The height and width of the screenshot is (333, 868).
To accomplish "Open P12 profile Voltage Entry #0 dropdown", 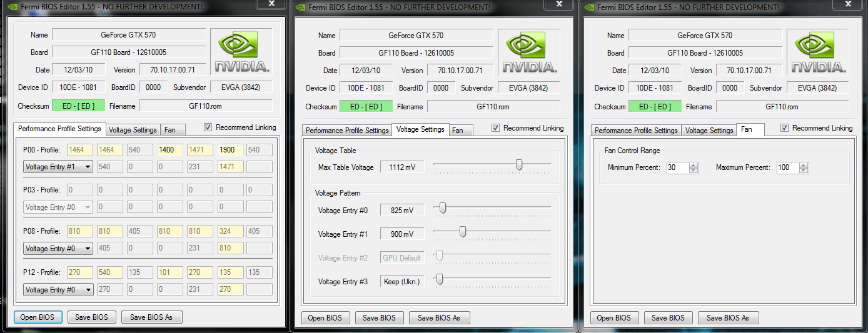I will [x=58, y=290].
